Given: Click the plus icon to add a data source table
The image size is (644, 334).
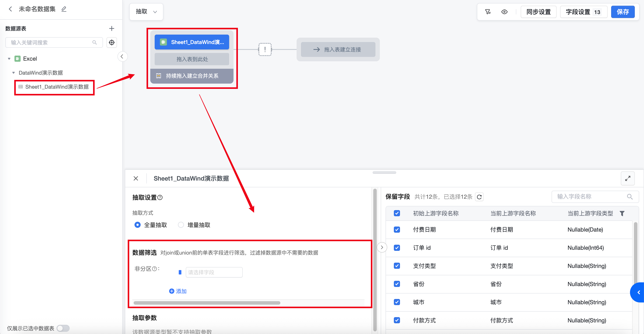Looking at the screenshot, I should [111, 28].
